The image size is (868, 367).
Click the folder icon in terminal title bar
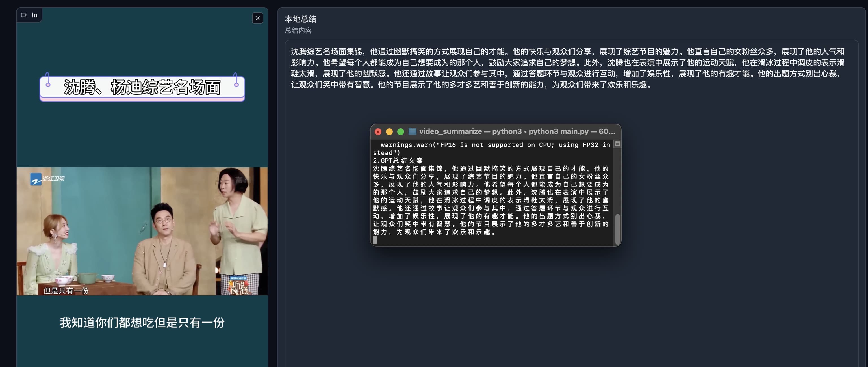(412, 131)
